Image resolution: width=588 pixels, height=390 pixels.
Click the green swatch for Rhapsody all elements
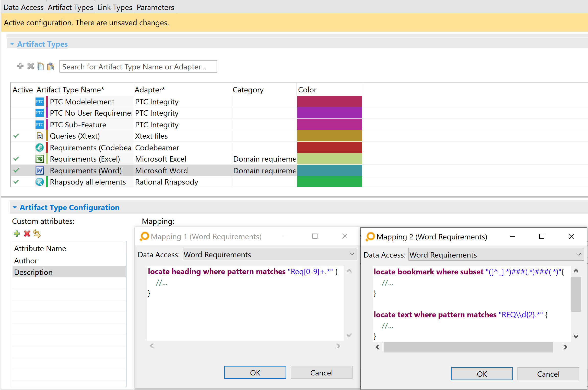pos(329,181)
